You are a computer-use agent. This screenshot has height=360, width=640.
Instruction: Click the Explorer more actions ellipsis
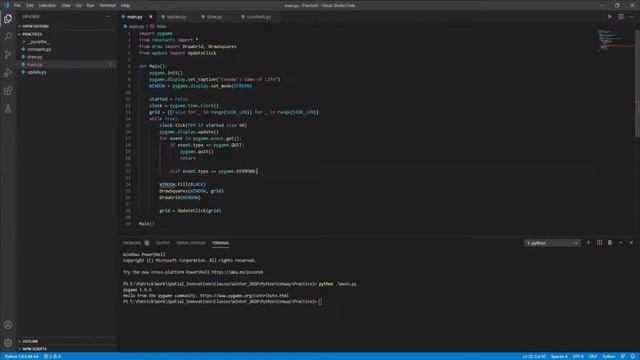click(x=108, y=17)
